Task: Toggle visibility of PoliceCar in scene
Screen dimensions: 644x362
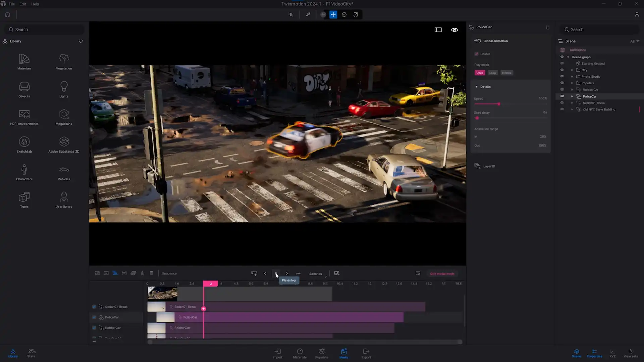Action: pyautogui.click(x=562, y=96)
